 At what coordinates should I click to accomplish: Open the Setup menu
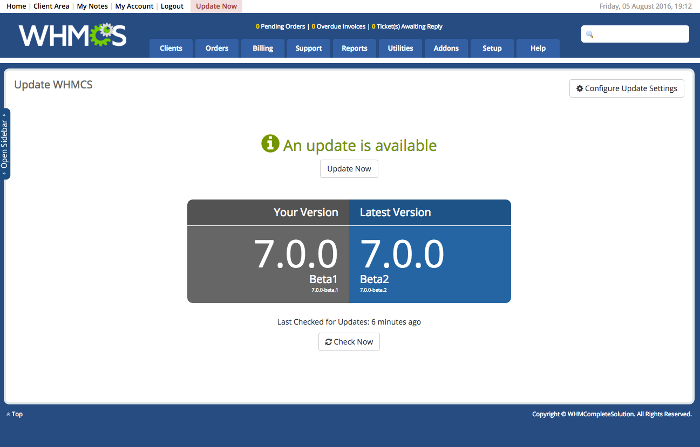click(x=492, y=48)
